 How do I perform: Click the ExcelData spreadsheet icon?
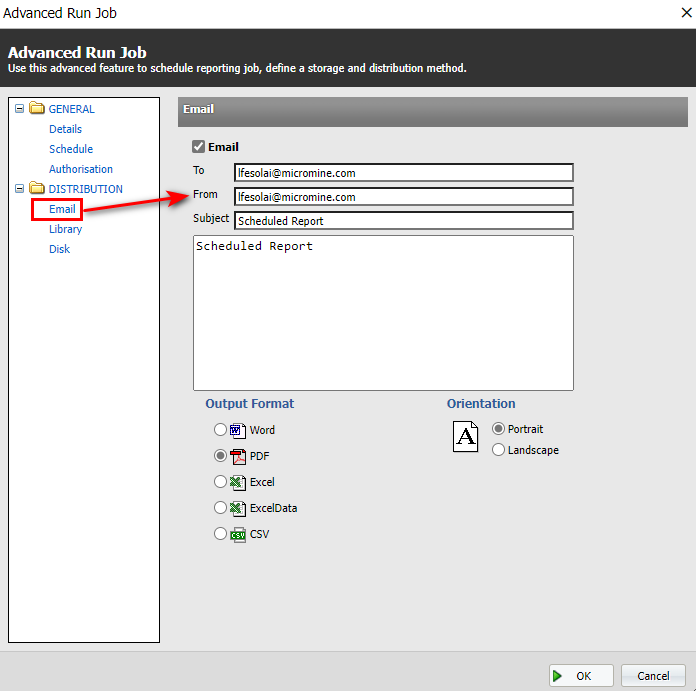238,508
